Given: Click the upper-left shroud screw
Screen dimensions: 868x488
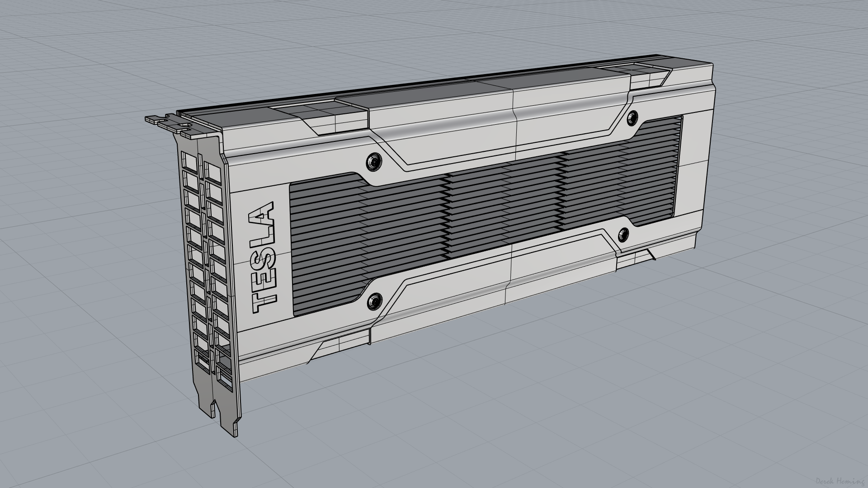Looking at the screenshot, I should click(x=374, y=162).
